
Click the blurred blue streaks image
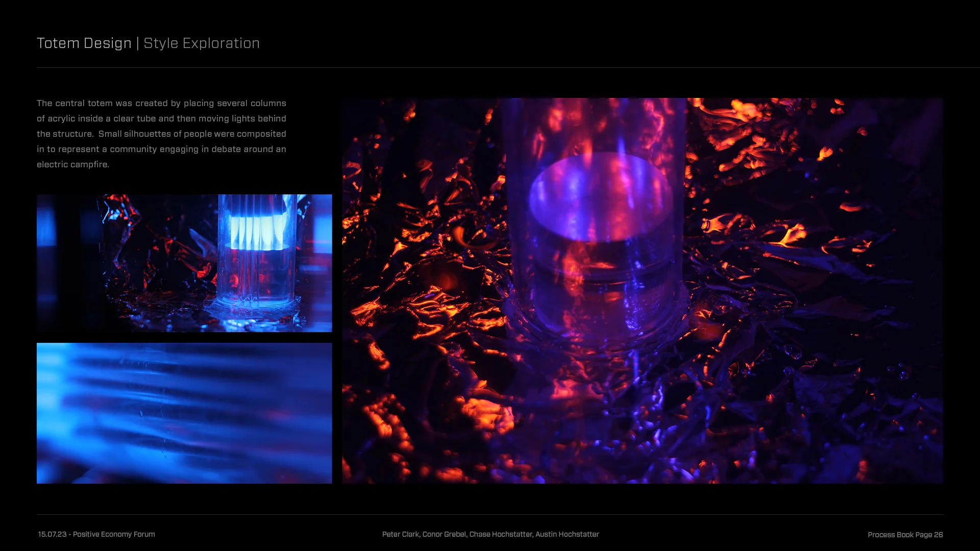(184, 413)
